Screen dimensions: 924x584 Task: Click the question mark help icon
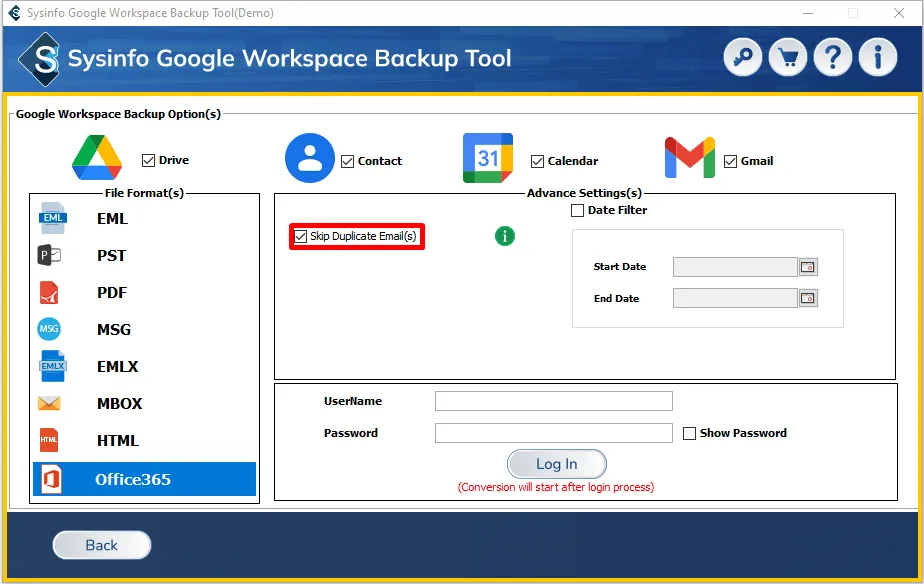tap(833, 57)
